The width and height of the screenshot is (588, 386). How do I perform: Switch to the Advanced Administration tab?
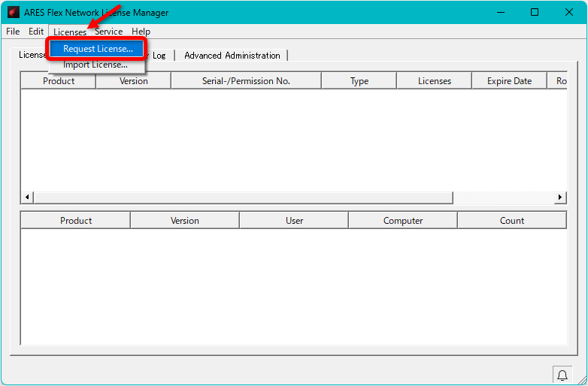tap(232, 56)
